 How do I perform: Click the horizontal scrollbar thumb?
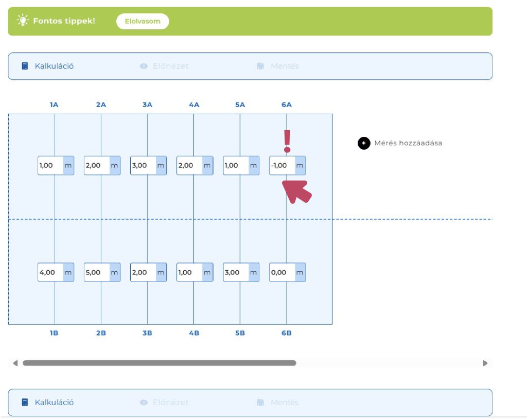pyautogui.click(x=159, y=363)
